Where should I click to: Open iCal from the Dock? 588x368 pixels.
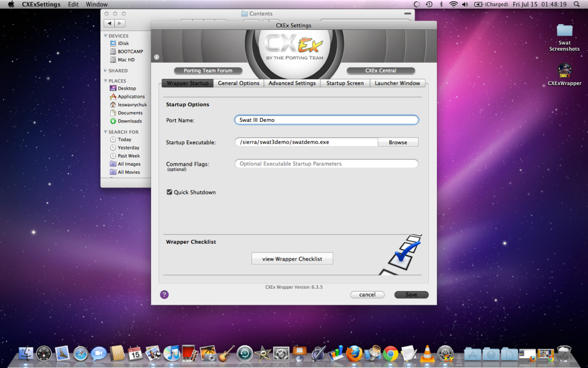(x=135, y=354)
